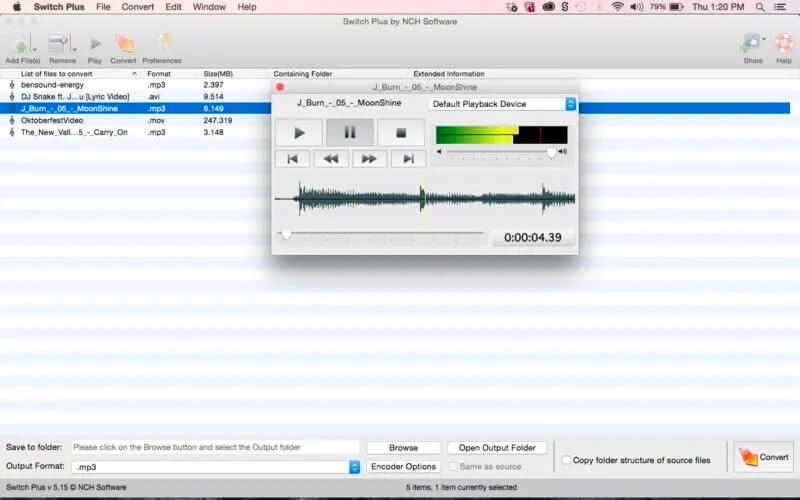
Task: Open the Apple menu
Action: click(x=17, y=7)
